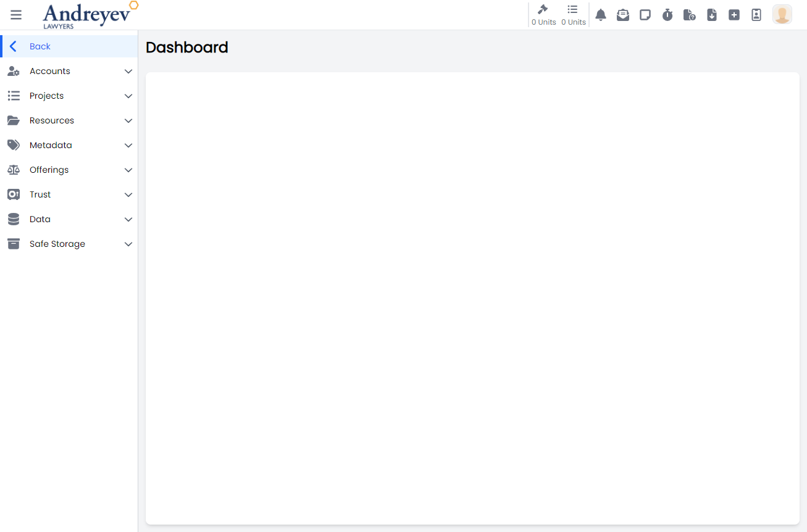Start the stopwatch timer icon
The image size is (807, 532).
pyautogui.click(x=667, y=15)
